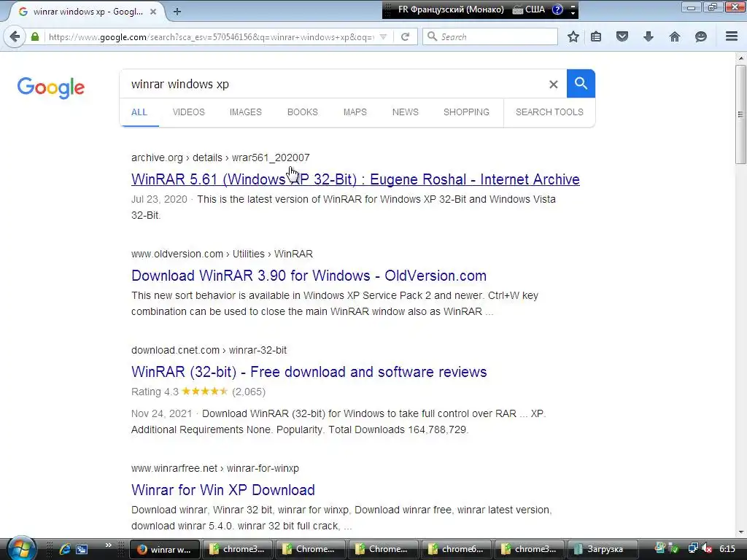Click the Rating 4.3 stars
The height and width of the screenshot is (560, 747).
(x=205, y=392)
